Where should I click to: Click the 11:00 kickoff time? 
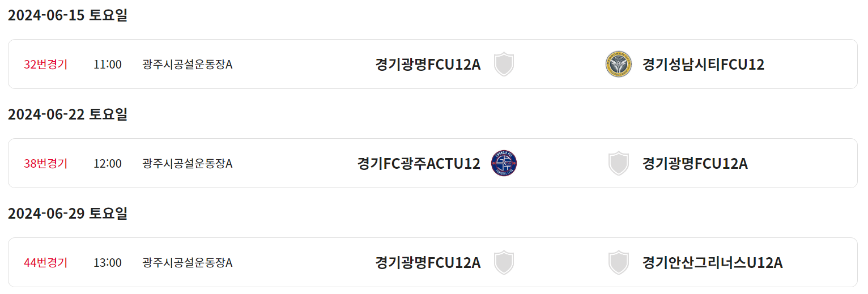108,65
